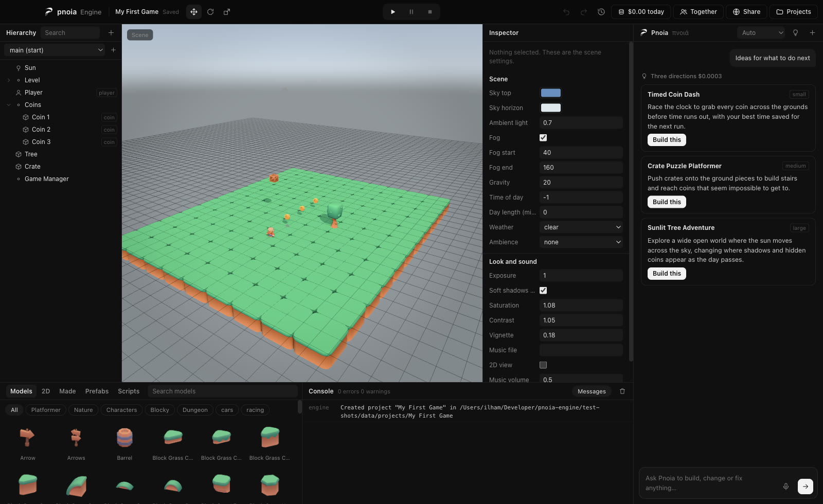The width and height of the screenshot is (823, 504).
Task: Pause the running game
Action: 411,12
